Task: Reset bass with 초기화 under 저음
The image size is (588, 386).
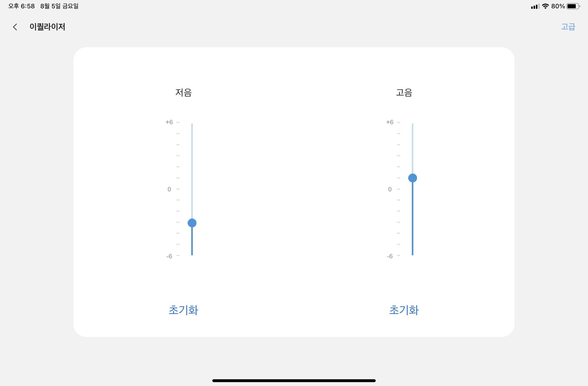Action: click(x=183, y=310)
